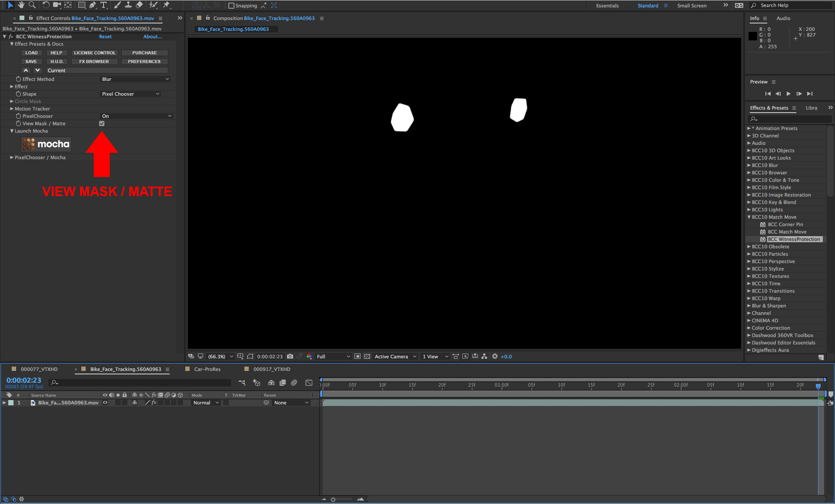Toggle visibility eye for Bike_Fa layer
The width and height of the screenshot is (835, 504).
click(x=104, y=403)
